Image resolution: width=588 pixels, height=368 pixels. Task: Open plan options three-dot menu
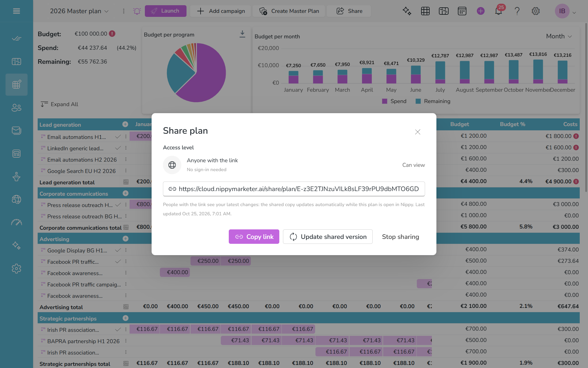(x=124, y=11)
